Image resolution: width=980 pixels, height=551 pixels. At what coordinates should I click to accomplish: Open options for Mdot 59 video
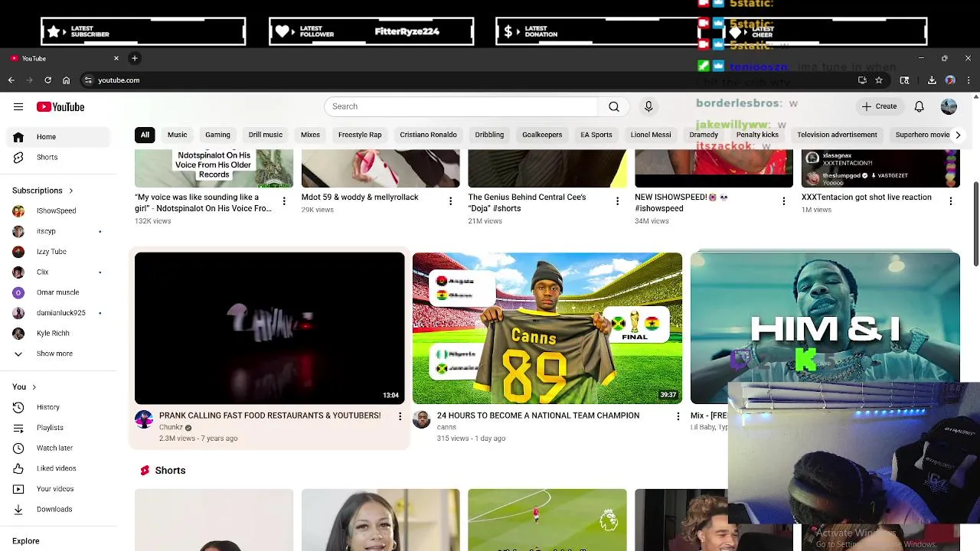450,201
